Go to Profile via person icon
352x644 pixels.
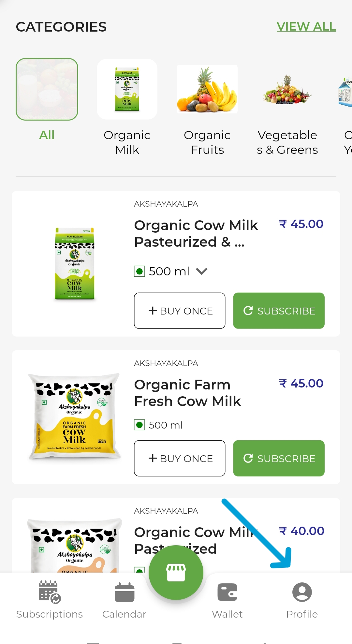click(302, 592)
